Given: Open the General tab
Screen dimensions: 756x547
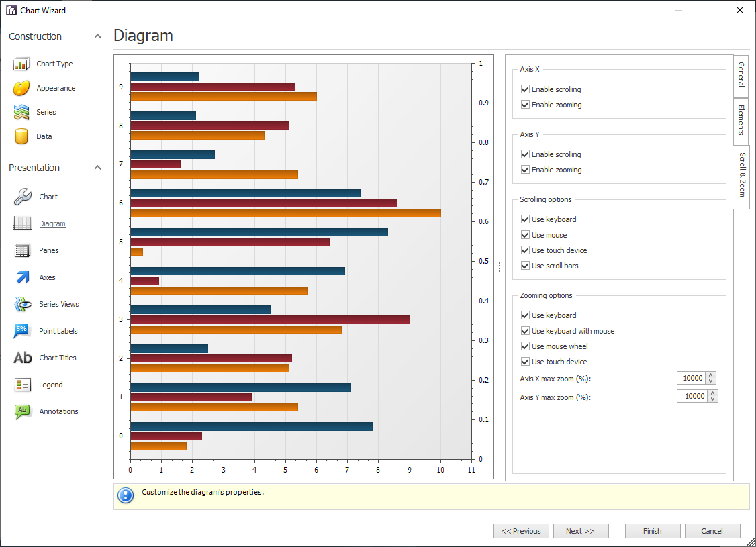Looking at the screenshot, I should coord(741,76).
